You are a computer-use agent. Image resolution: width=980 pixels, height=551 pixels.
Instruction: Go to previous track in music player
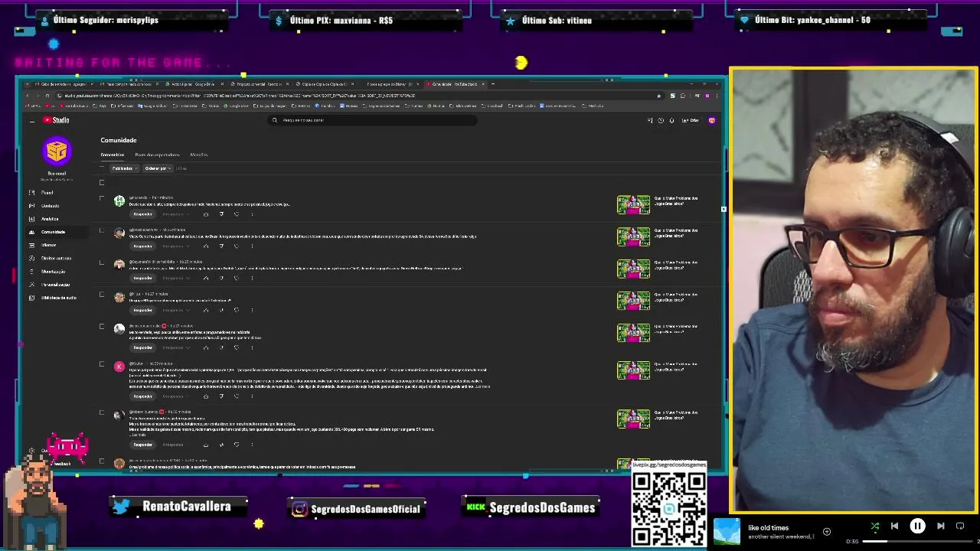894,526
